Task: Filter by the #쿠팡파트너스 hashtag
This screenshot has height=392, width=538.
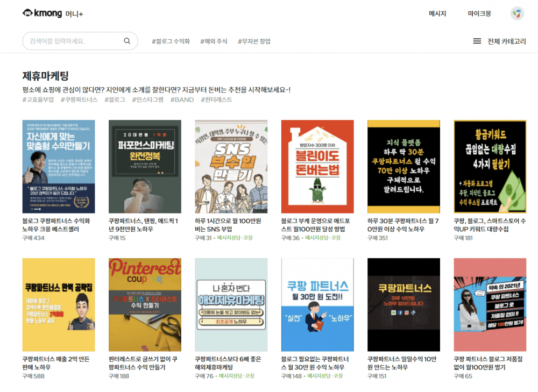Action: point(79,99)
